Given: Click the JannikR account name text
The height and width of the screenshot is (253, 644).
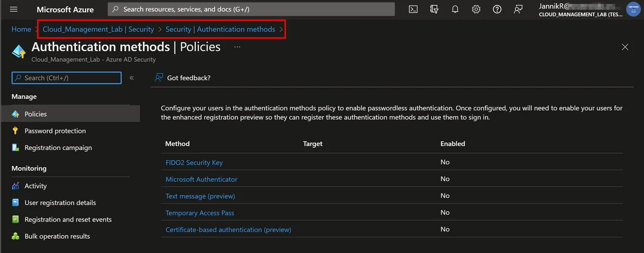Looking at the screenshot, I should tap(553, 6).
